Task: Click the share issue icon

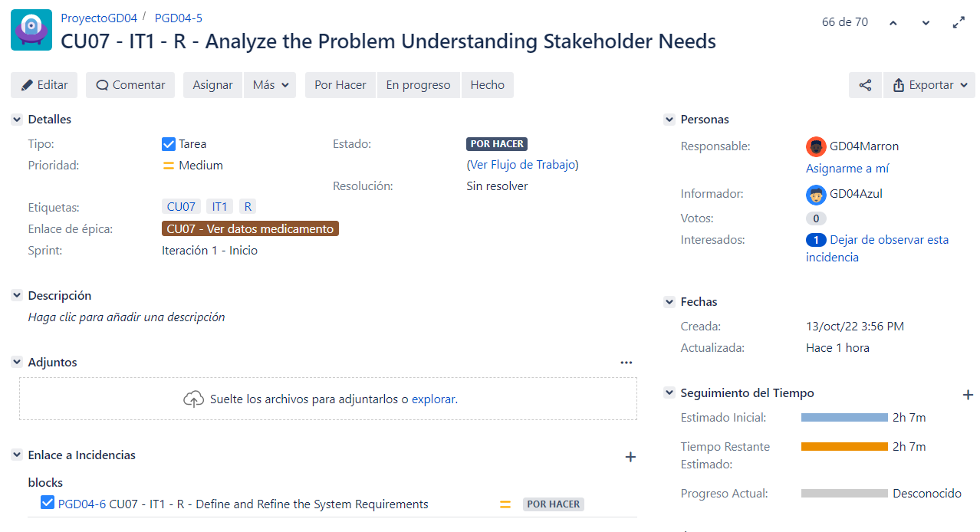Action: point(865,85)
